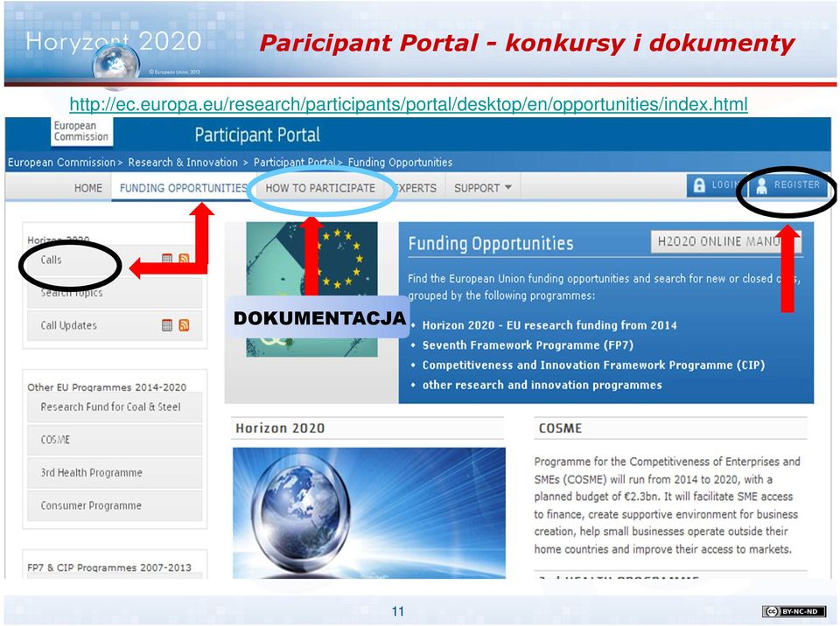Go to the HOME tab
The height and width of the screenshot is (626, 840).
tap(87, 188)
